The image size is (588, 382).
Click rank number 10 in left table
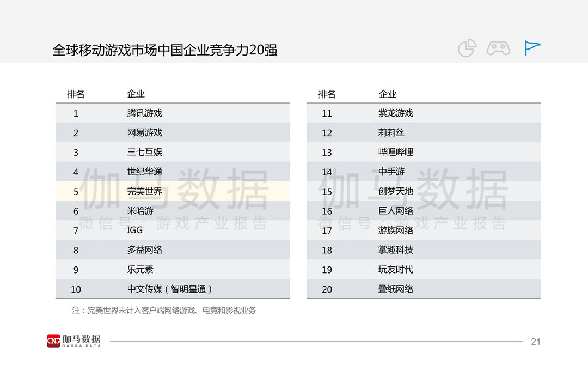click(x=76, y=289)
